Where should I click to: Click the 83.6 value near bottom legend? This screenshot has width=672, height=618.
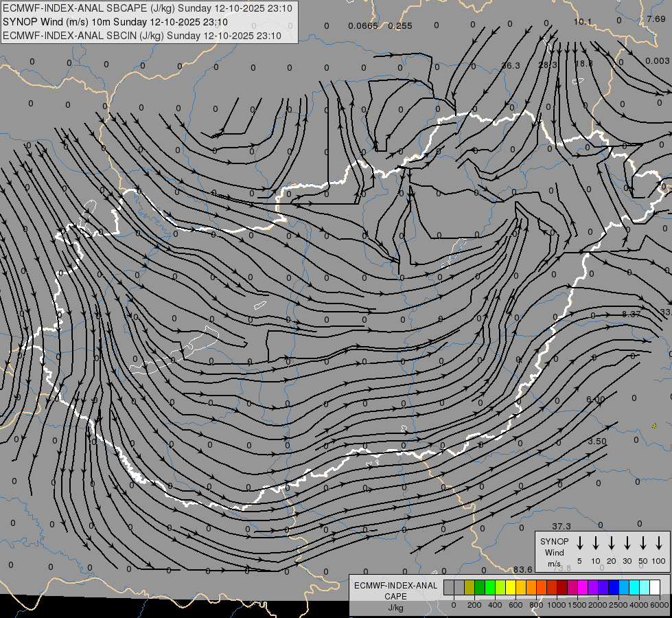click(x=523, y=569)
